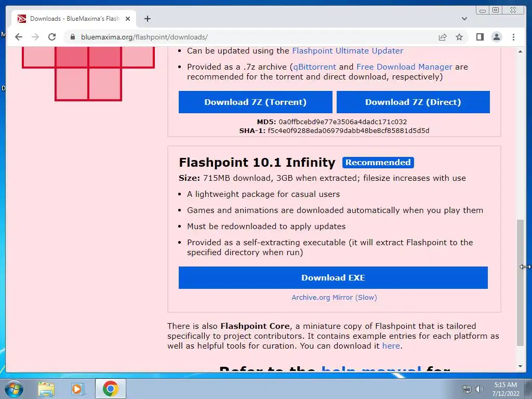Select the Downloads - BlueMaxima's Flashpoint tab

[x=74, y=19]
